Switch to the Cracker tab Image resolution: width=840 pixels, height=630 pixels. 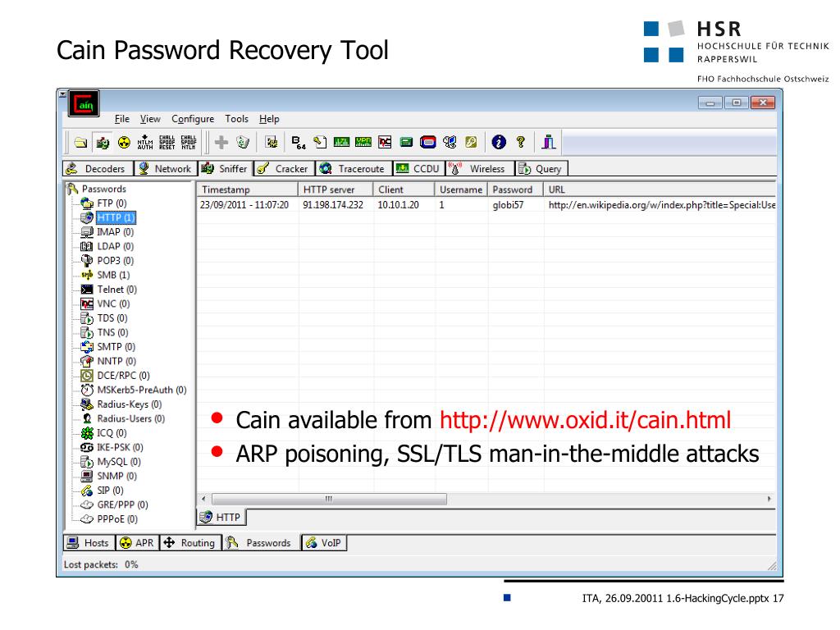point(284,169)
